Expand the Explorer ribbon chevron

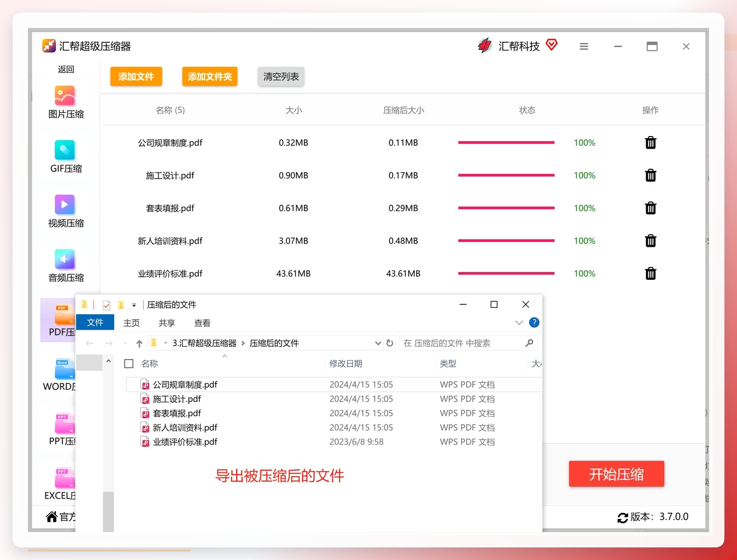click(x=519, y=323)
